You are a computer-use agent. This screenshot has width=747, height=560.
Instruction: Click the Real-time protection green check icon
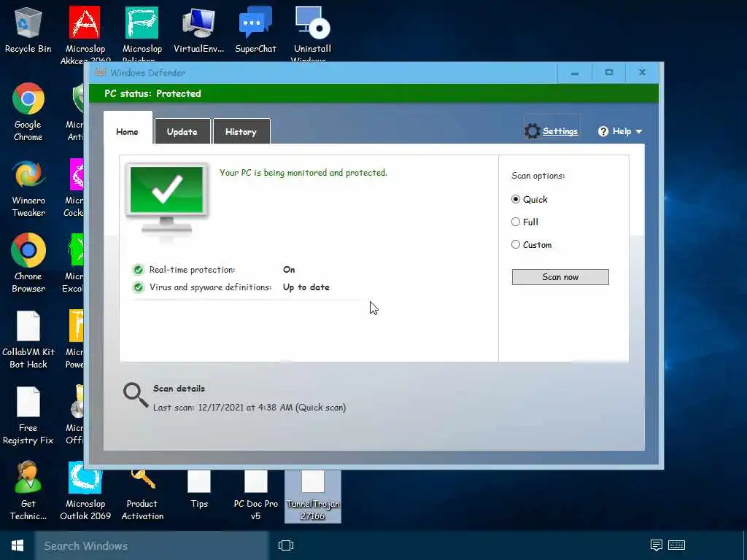(138, 270)
